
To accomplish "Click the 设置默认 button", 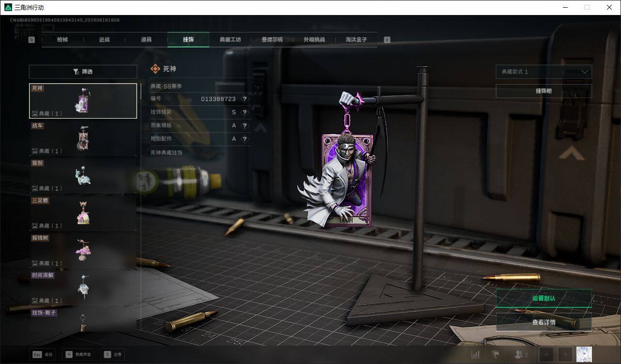I will coord(543,298).
